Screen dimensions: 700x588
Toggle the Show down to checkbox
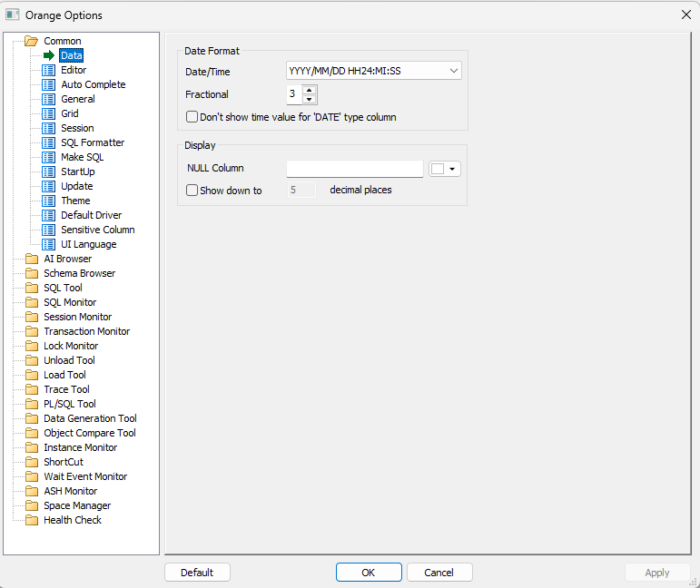click(x=192, y=190)
